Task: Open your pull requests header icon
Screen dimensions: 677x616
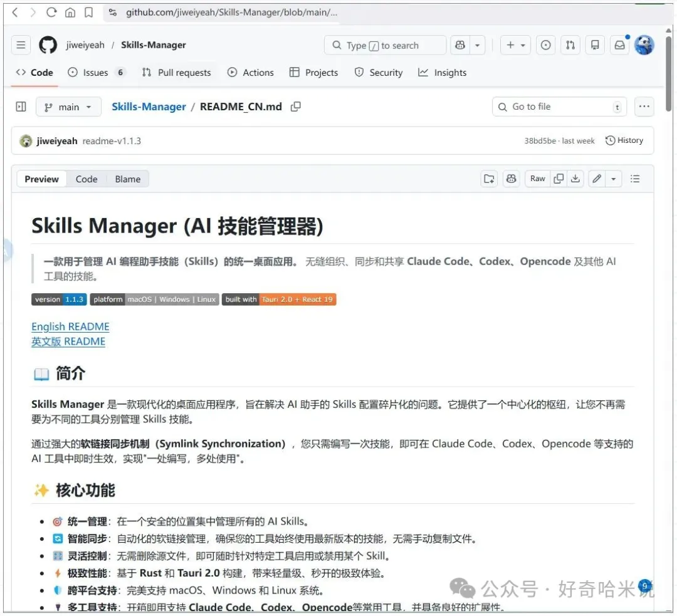Action: [570, 45]
